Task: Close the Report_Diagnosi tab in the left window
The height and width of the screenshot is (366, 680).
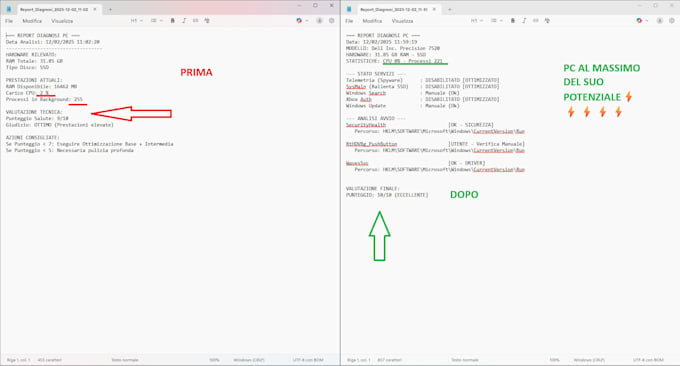Action: tap(95, 9)
